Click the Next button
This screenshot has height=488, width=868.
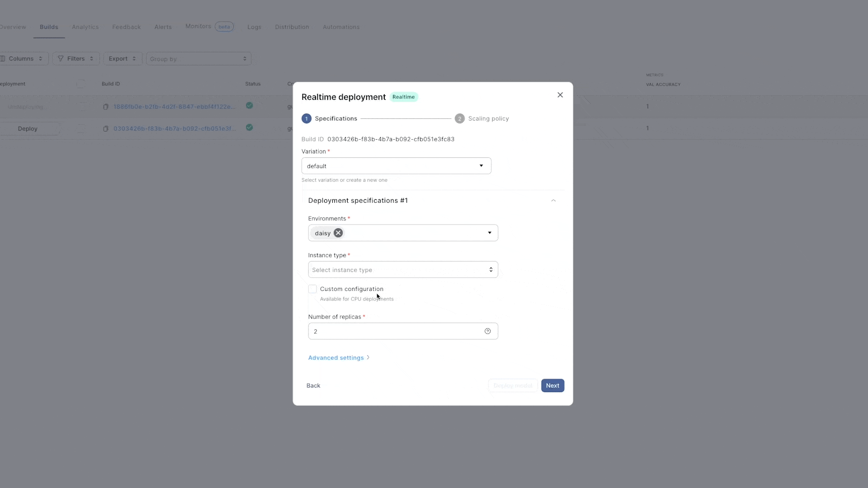pos(552,385)
